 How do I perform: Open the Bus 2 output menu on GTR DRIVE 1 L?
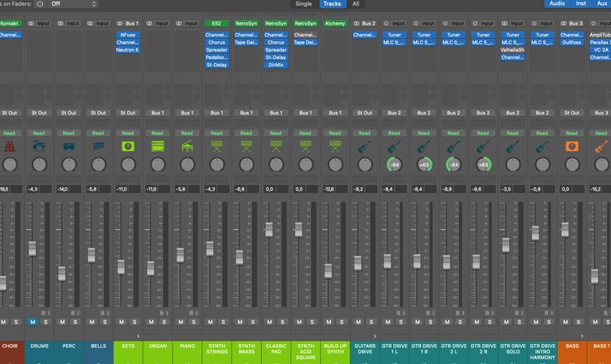[394, 113]
